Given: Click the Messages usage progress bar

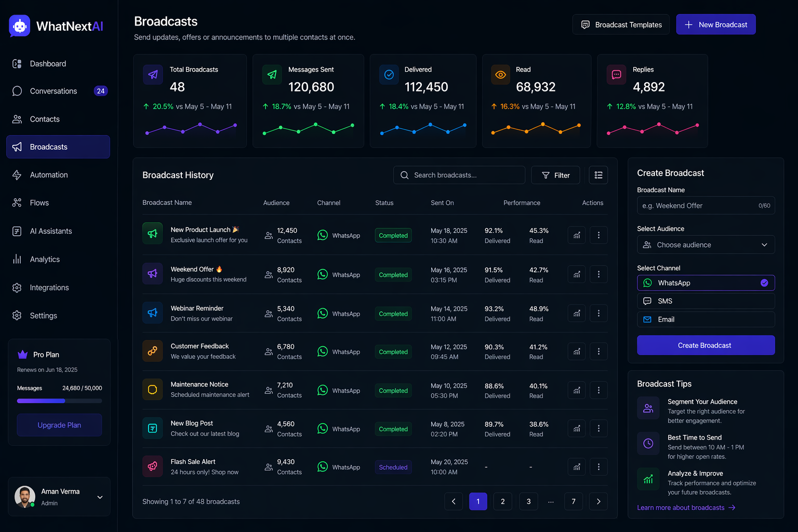Looking at the screenshot, I should (59, 401).
